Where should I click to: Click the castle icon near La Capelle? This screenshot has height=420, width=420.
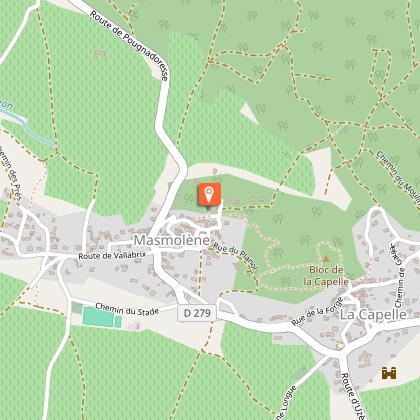click(389, 373)
